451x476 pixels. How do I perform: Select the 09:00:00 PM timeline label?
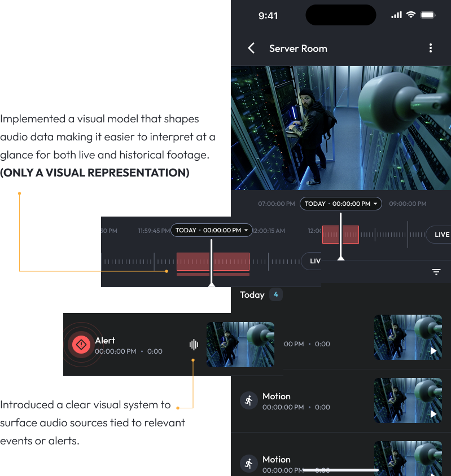click(408, 204)
